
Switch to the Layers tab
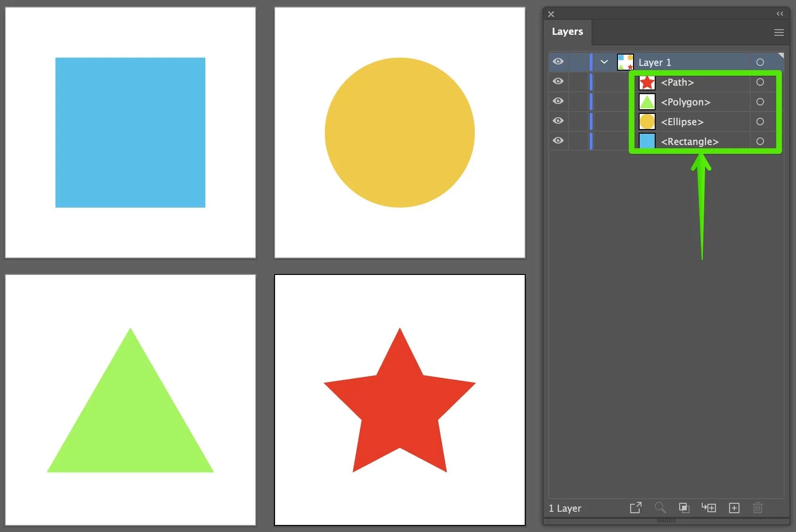click(567, 32)
